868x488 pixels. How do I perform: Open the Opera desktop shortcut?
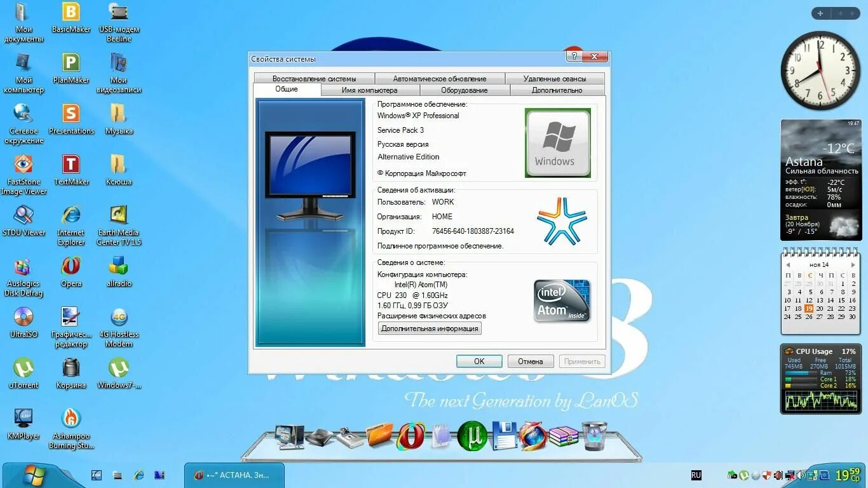click(x=71, y=273)
